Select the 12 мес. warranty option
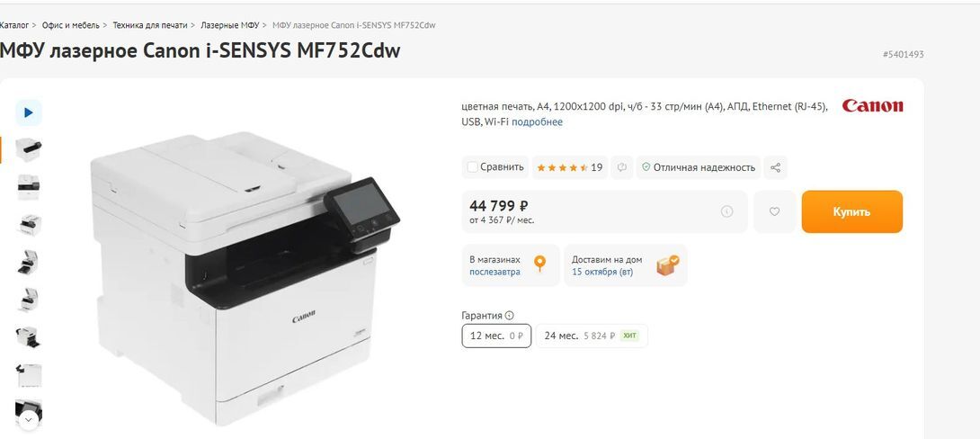The width and height of the screenshot is (980, 439). coord(496,336)
